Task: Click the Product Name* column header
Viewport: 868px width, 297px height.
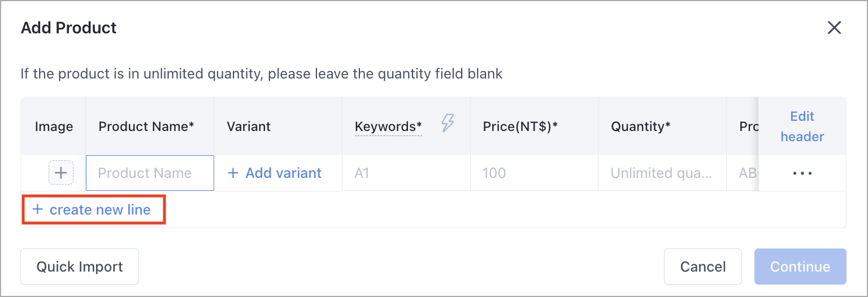Action: click(x=146, y=126)
